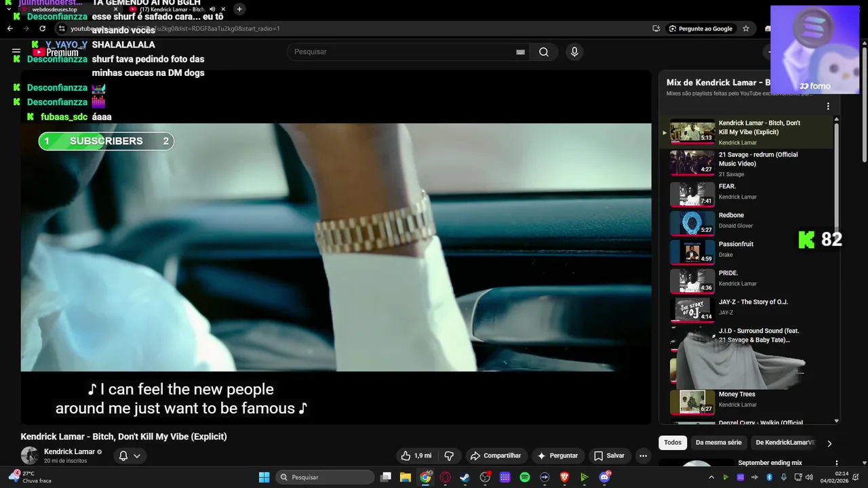
Task: Like the video (1,9 mi)
Action: tap(416, 455)
